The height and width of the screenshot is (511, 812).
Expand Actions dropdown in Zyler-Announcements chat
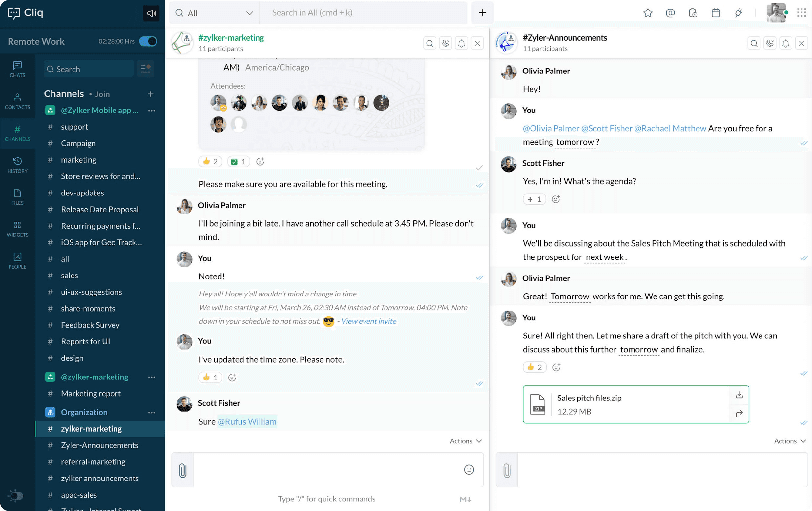790,441
